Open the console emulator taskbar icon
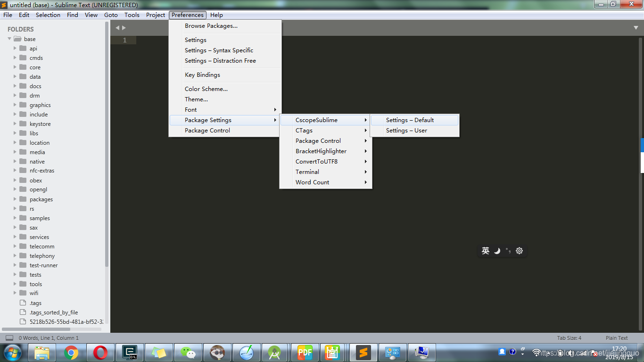 pos(130,353)
